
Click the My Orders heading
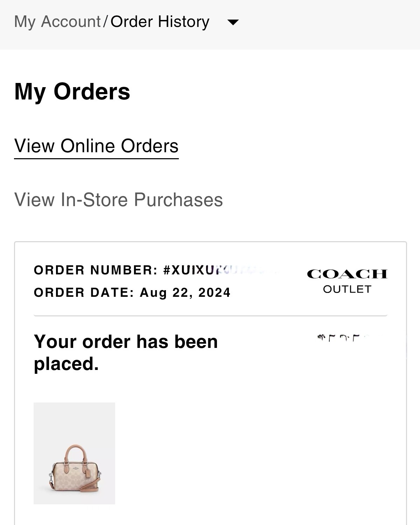click(72, 92)
